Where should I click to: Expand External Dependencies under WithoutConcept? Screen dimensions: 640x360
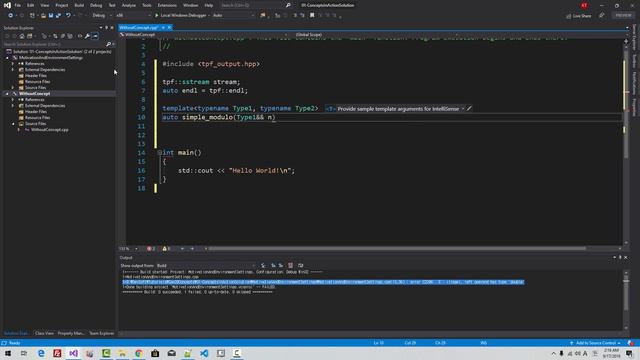click(13, 105)
